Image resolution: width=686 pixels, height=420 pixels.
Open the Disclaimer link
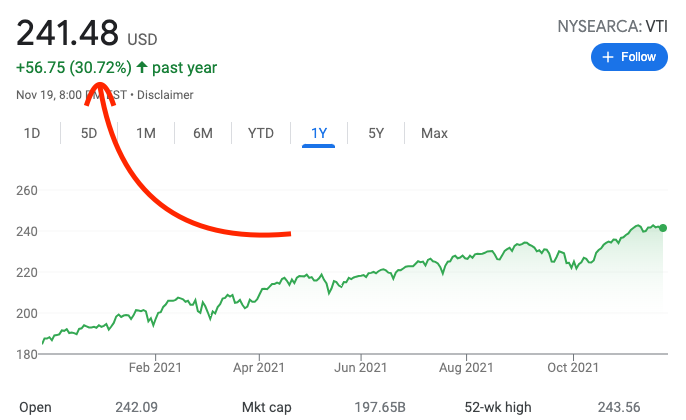[x=166, y=95]
